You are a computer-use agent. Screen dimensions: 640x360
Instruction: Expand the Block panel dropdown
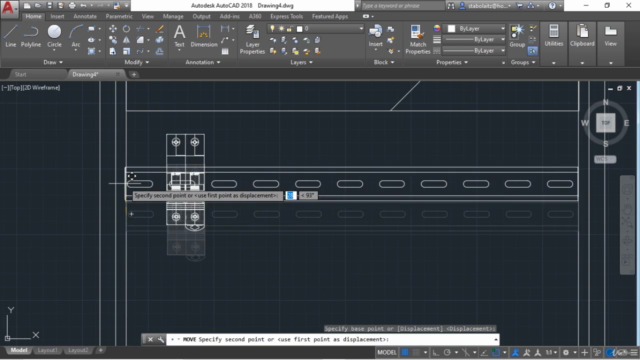pos(384,62)
